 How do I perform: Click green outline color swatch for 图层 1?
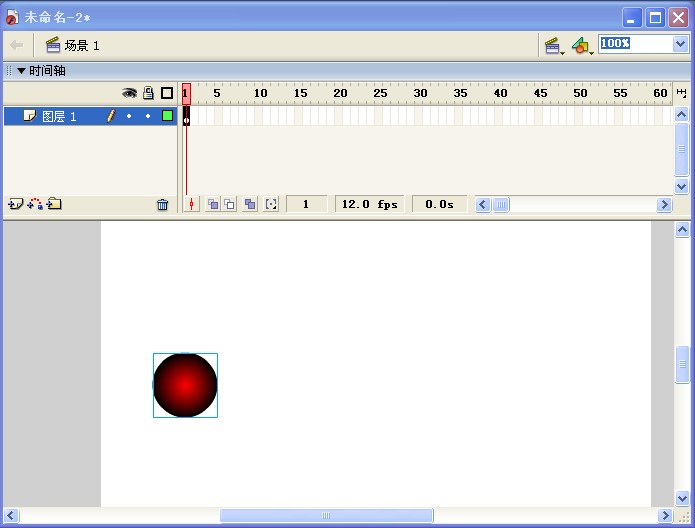coord(167,116)
